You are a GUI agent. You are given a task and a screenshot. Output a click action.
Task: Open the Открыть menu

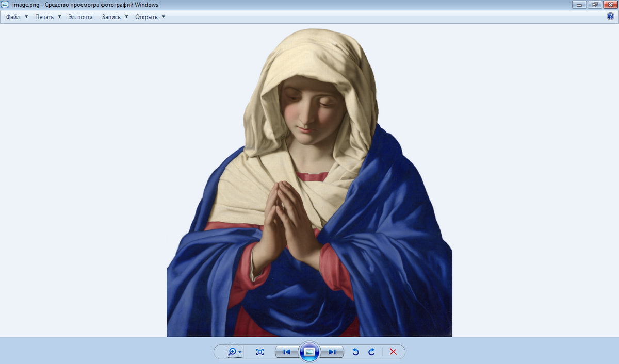click(150, 17)
